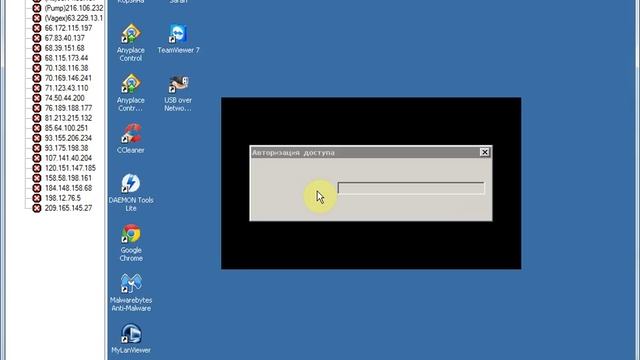Select the 71.123.43.110 host entry
Screen dimensions: 640x360
coord(66,88)
